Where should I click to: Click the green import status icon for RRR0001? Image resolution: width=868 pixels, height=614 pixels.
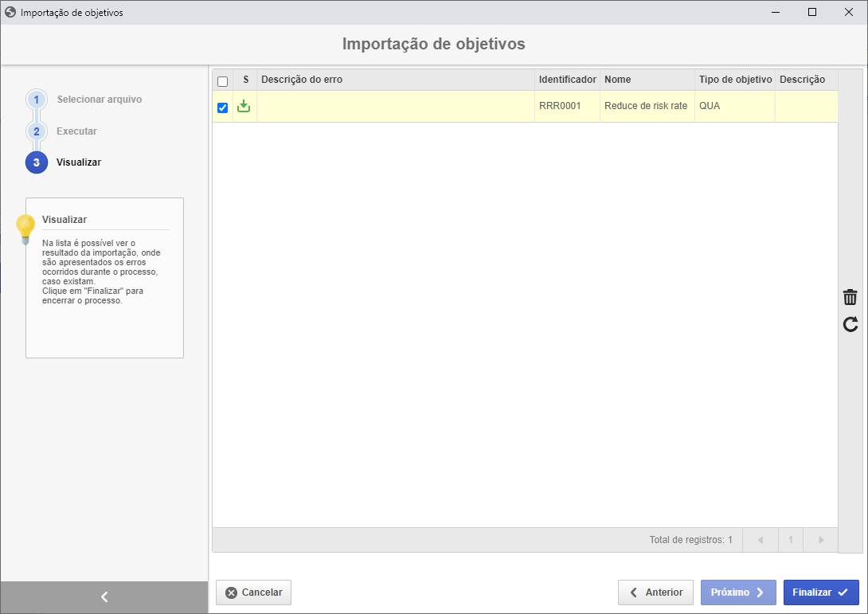244,106
